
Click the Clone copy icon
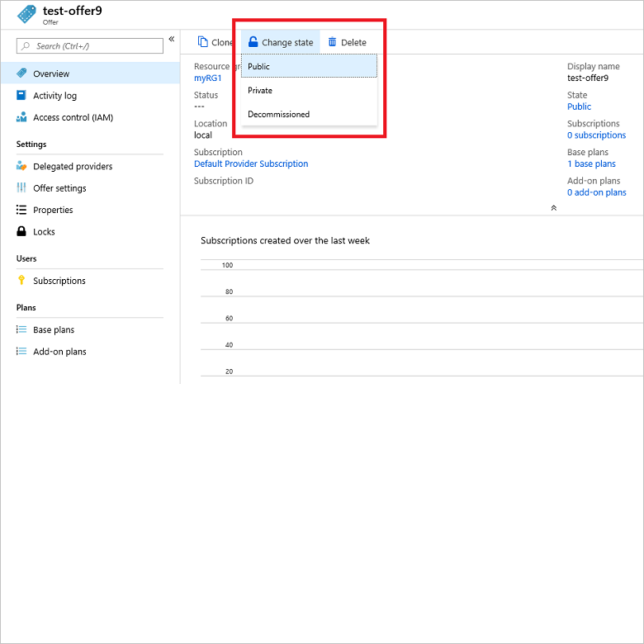pyautogui.click(x=203, y=42)
